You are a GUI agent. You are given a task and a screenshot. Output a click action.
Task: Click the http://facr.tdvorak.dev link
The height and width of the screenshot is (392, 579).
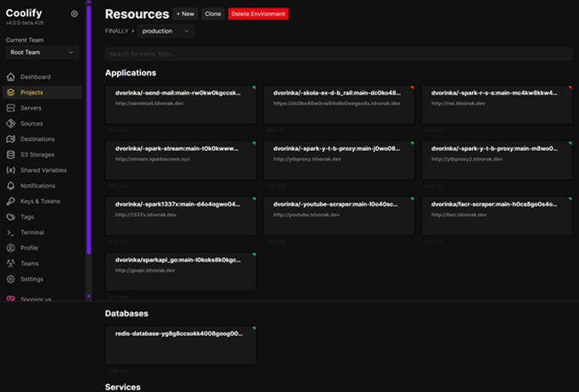pyautogui.click(x=459, y=215)
